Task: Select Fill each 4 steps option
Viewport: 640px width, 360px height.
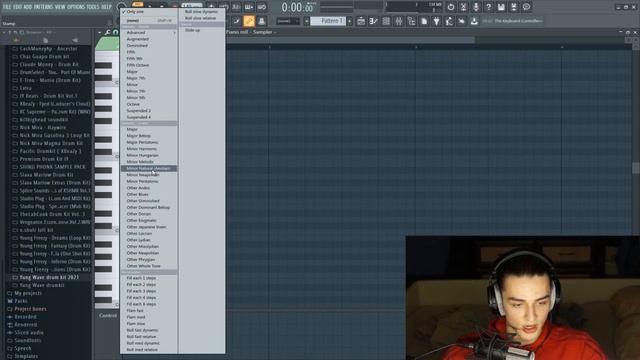Action: click(x=149, y=298)
